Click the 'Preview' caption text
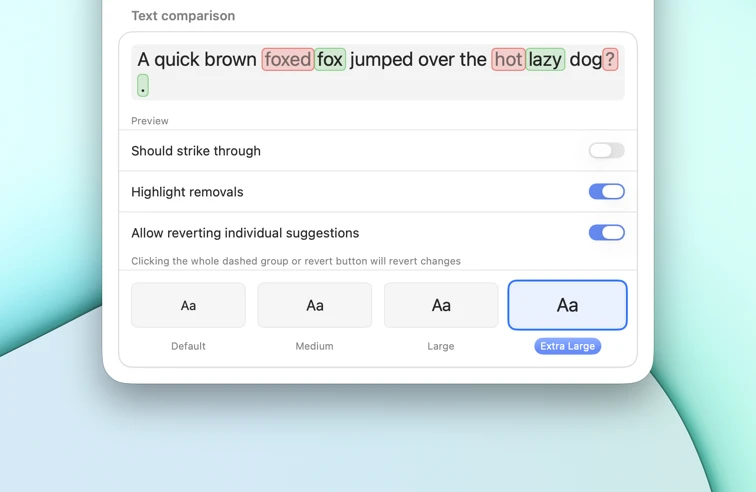Screen dimensions: 756x492 [150, 121]
